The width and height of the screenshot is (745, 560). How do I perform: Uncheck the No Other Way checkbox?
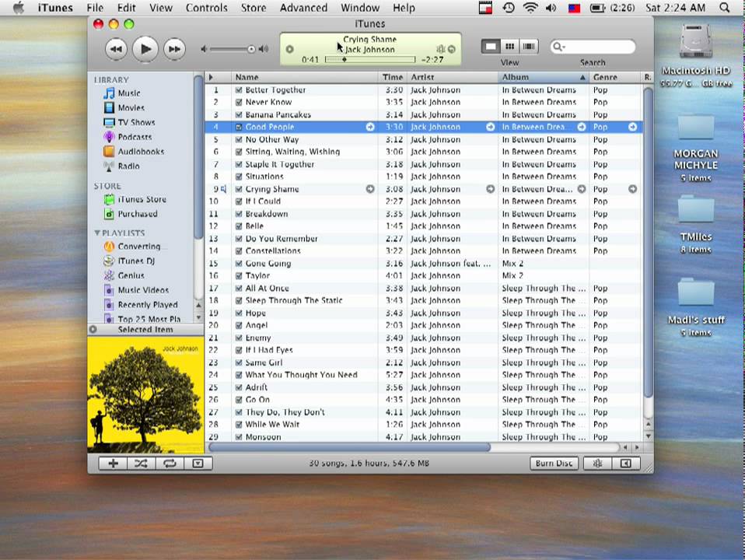(239, 139)
